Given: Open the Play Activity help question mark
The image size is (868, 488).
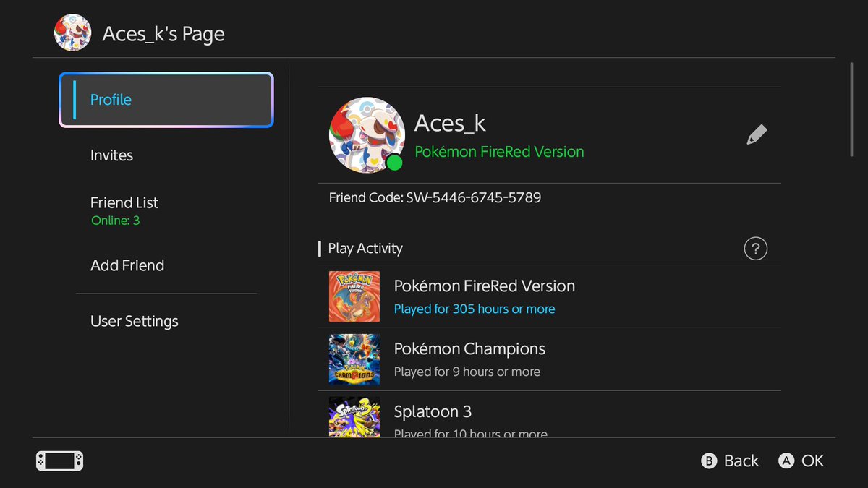Looking at the screenshot, I should [755, 249].
